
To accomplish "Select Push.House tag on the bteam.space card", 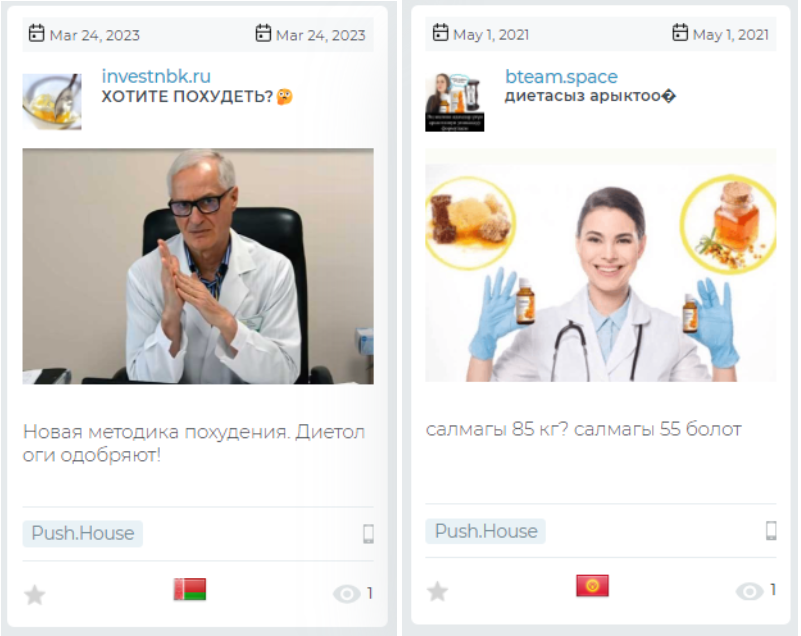I will tap(486, 531).
